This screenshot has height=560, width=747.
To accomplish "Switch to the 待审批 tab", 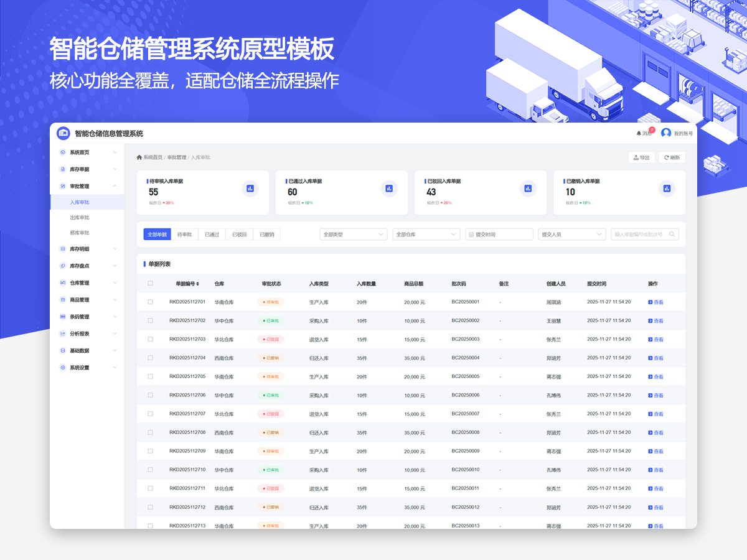I will point(184,235).
